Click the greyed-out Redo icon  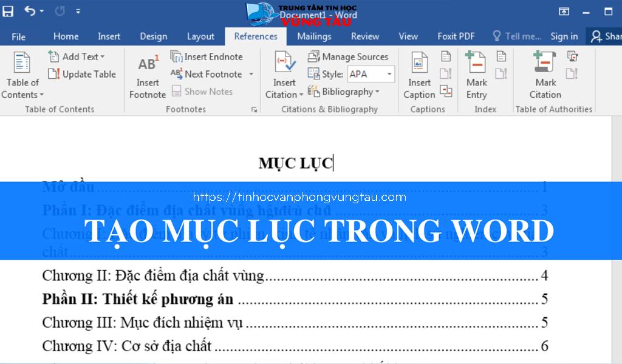click(x=60, y=11)
